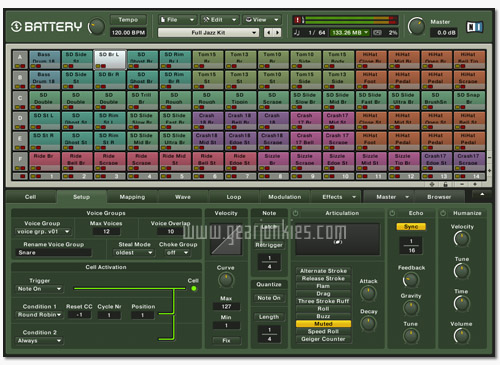Select row F header
500x365 pixels.
click(x=20, y=161)
